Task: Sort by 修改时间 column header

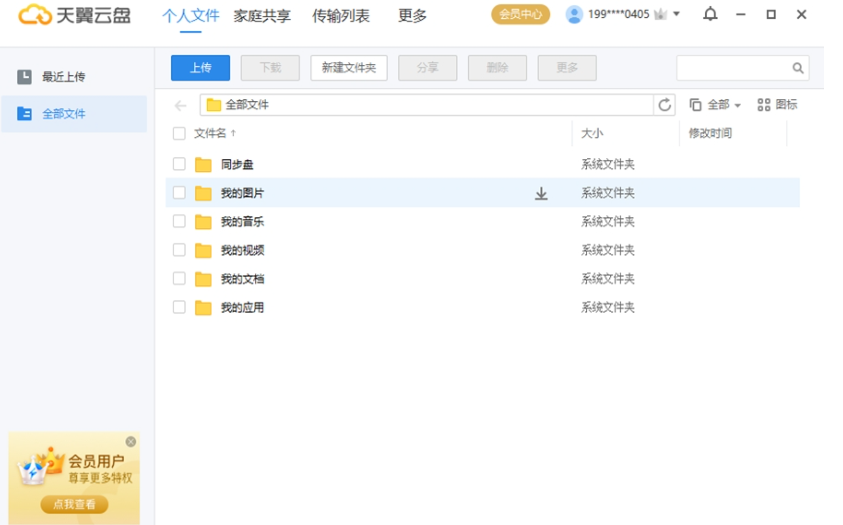Action: [x=710, y=133]
